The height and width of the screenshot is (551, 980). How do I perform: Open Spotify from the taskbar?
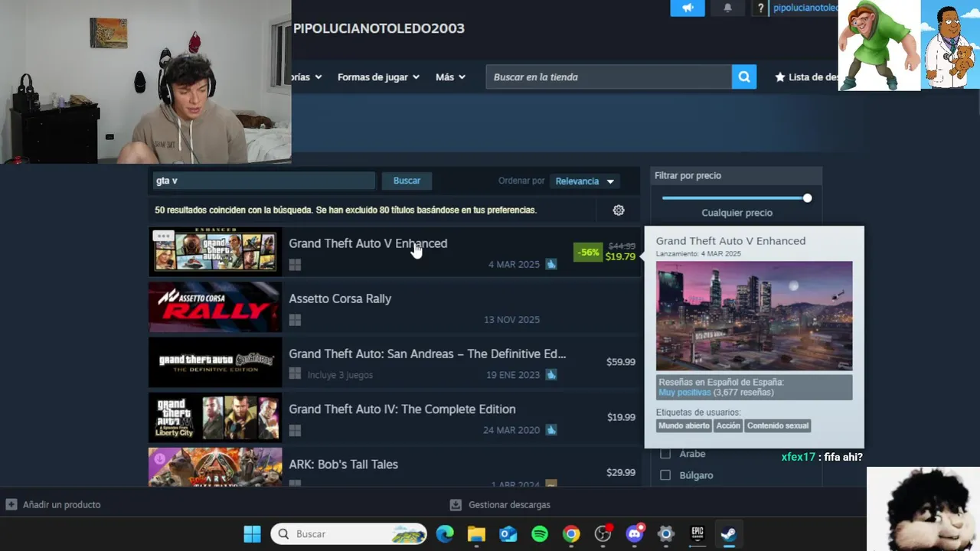540,534
